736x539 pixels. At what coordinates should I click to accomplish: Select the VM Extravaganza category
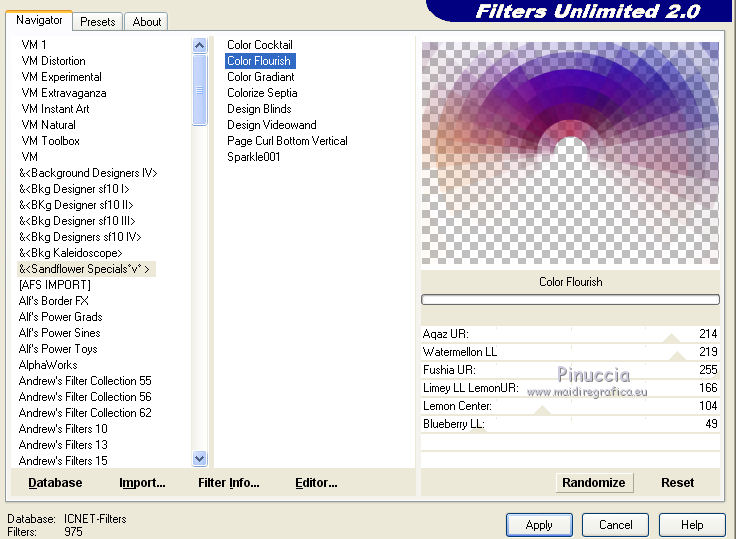[64, 92]
